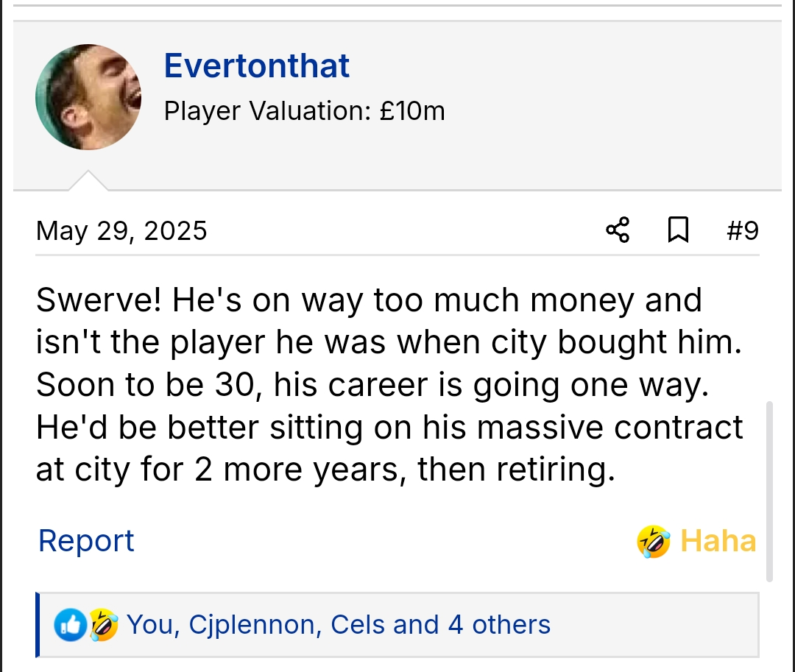Screen dimensions: 795x672
Task: Expand the '4 others' reactions list
Action: coord(499,625)
